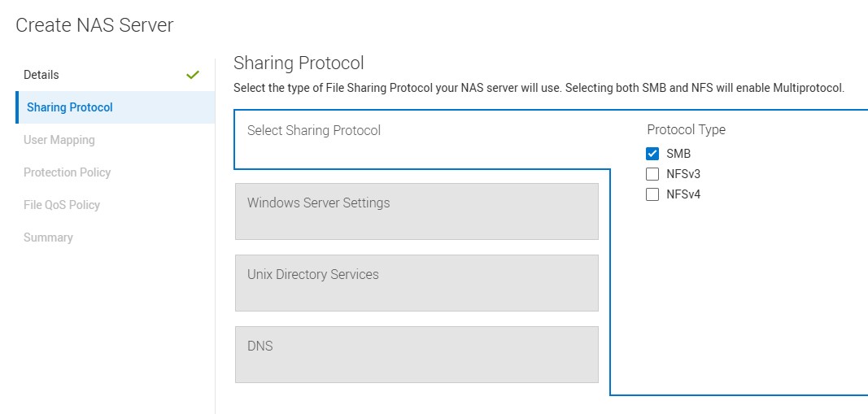This screenshot has width=868, height=414.
Task: Click the Create NAS Server title
Action: (94, 25)
